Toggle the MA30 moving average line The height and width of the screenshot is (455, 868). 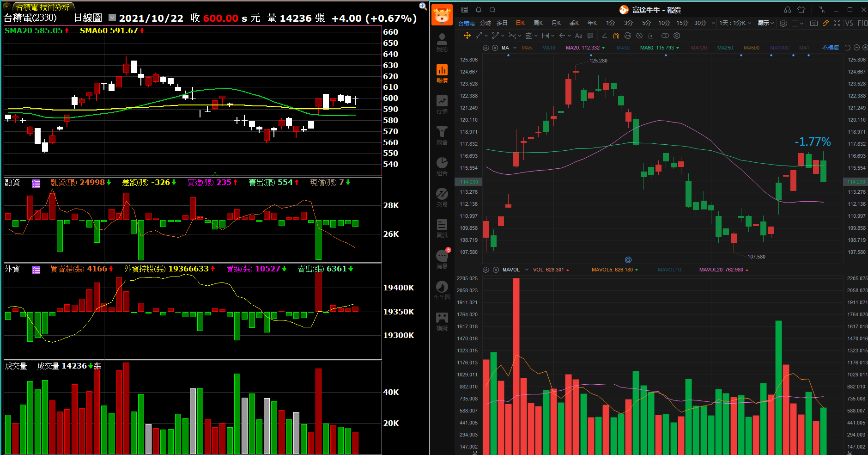pos(623,48)
